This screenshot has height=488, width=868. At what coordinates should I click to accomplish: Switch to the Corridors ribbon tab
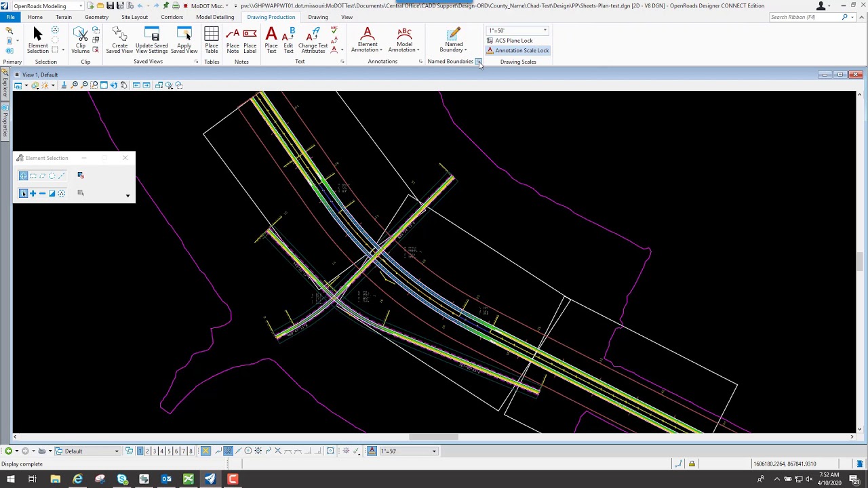[172, 17]
